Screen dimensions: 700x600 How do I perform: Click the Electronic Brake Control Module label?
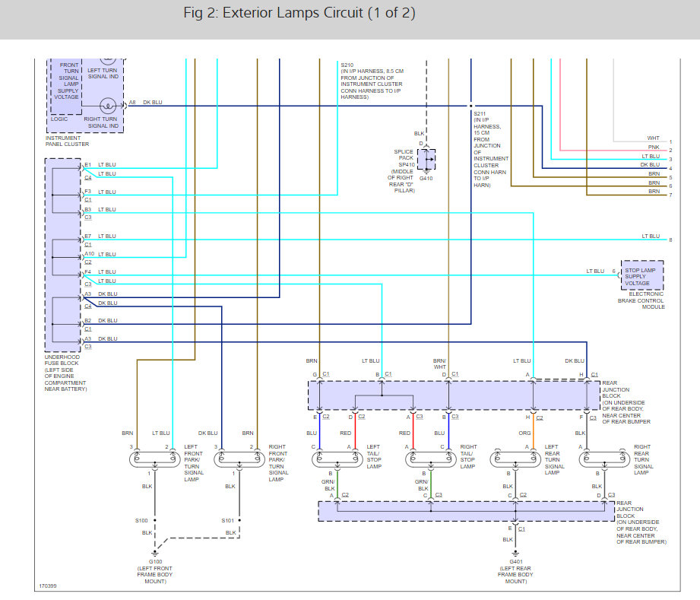click(x=641, y=300)
